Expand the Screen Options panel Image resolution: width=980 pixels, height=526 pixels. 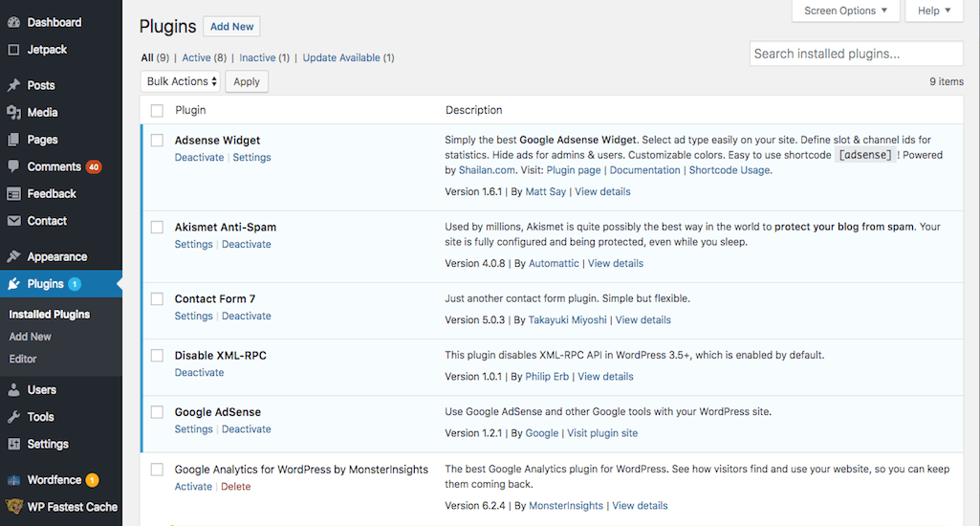click(845, 11)
